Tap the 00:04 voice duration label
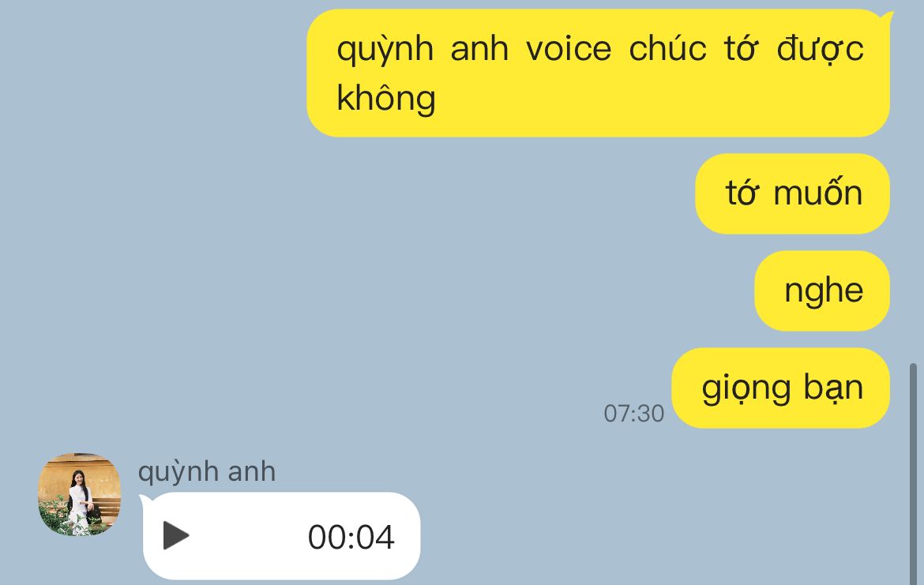Viewport: 924px width, 585px height. pos(351,538)
